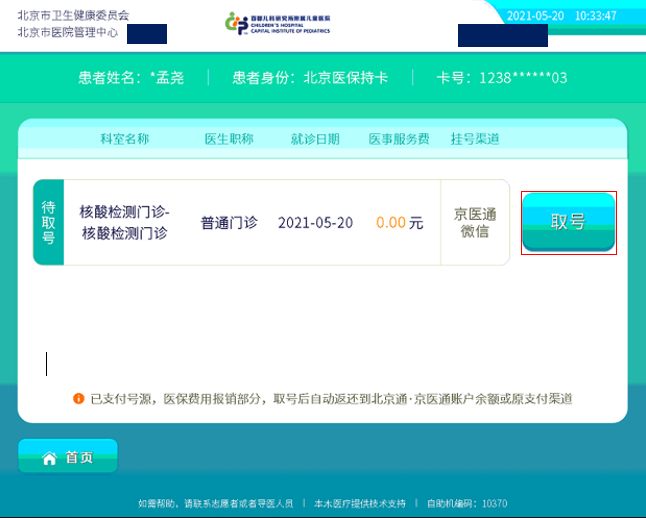Click the 京医通 微信 channel cell
This screenshot has width=646, height=518.
475,223
